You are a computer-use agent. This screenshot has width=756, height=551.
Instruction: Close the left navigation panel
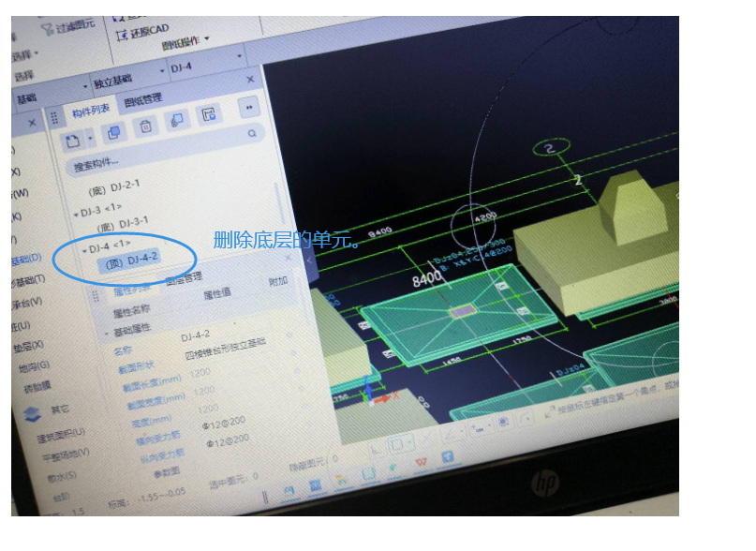pyautogui.click(x=32, y=123)
